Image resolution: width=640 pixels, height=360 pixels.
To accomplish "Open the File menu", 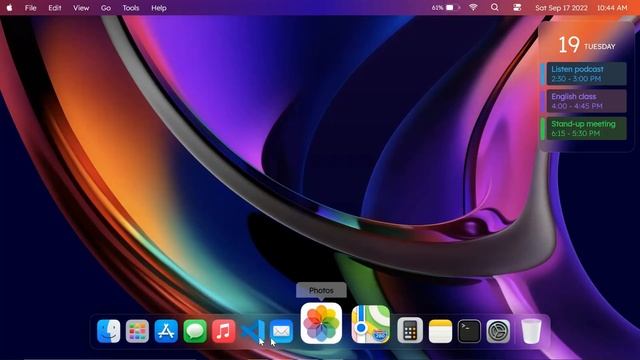I will point(31,8).
